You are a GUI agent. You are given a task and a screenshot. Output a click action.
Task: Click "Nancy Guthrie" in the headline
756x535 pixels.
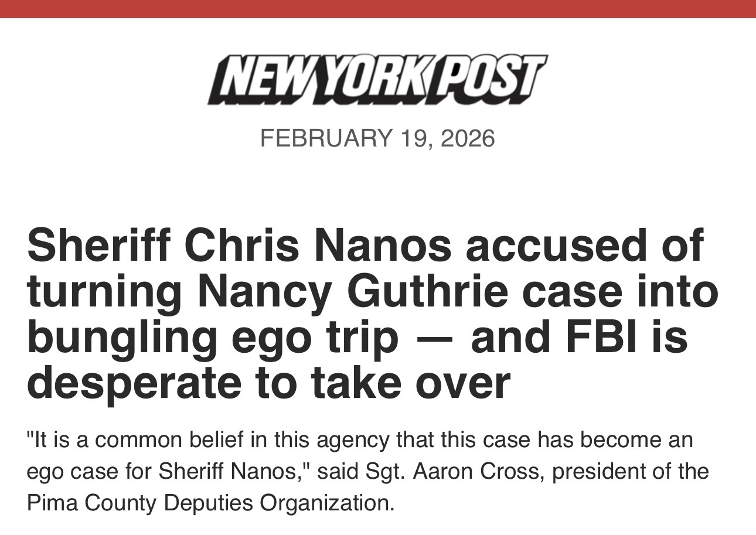click(x=352, y=291)
